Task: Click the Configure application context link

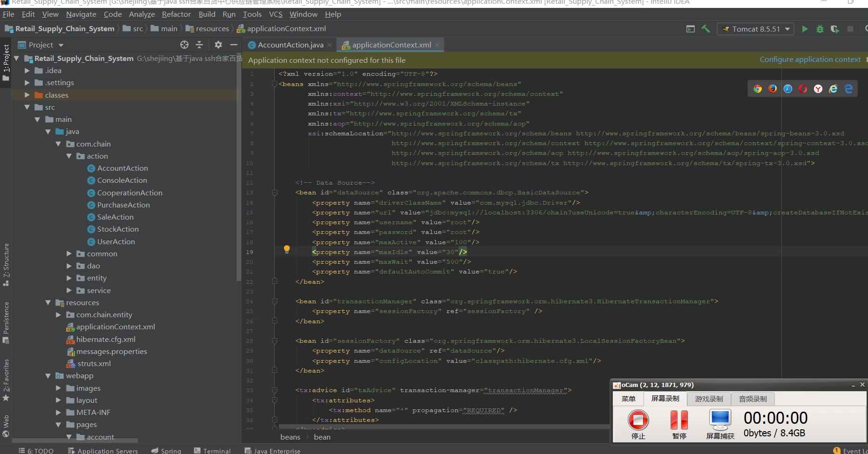Action: [x=810, y=60]
